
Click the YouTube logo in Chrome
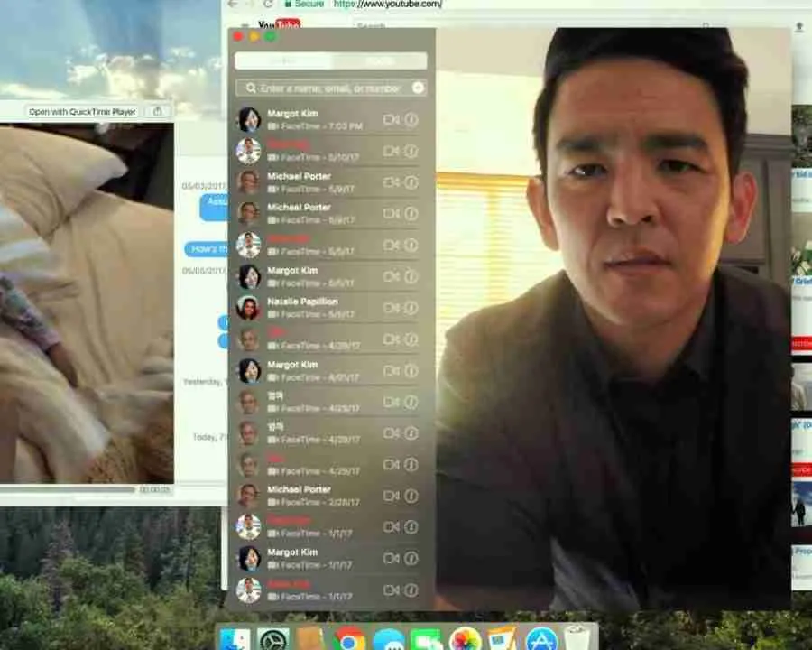(x=279, y=25)
